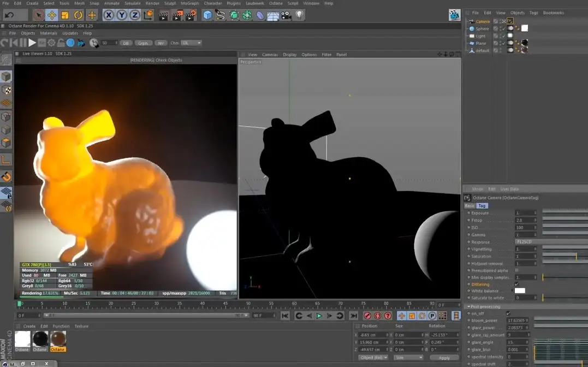Toggle the X axis lock
This screenshot has width=588, height=367.
pyautogui.click(x=109, y=15)
